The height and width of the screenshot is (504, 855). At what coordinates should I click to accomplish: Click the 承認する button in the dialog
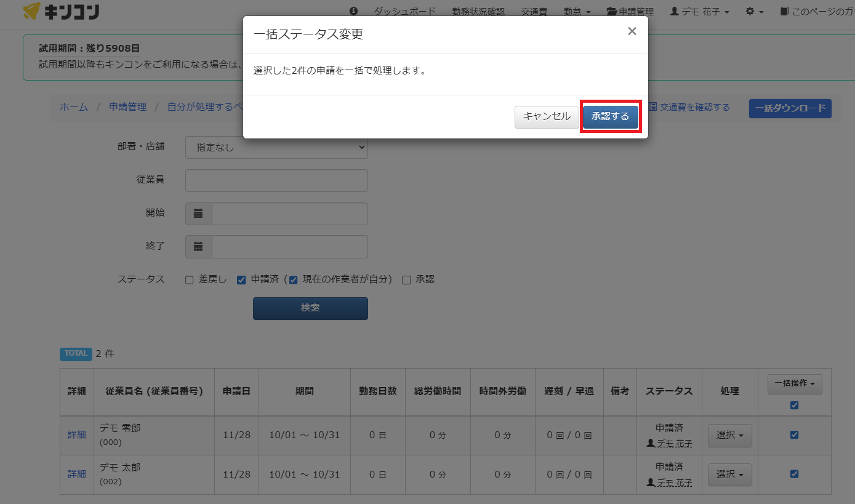pyautogui.click(x=611, y=116)
